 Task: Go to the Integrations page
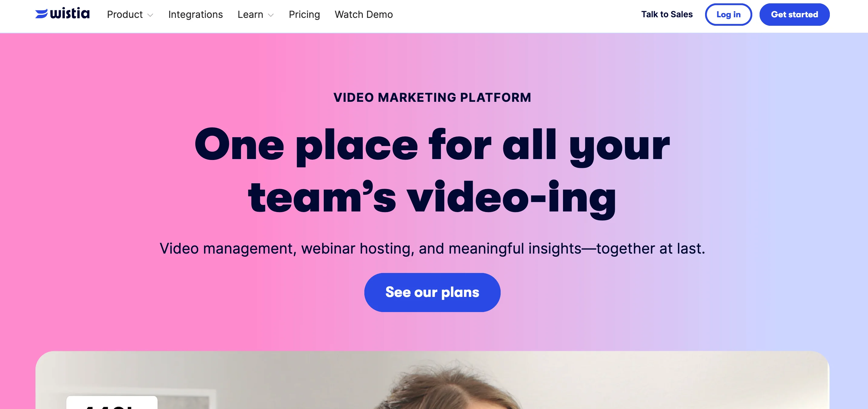coord(195,15)
